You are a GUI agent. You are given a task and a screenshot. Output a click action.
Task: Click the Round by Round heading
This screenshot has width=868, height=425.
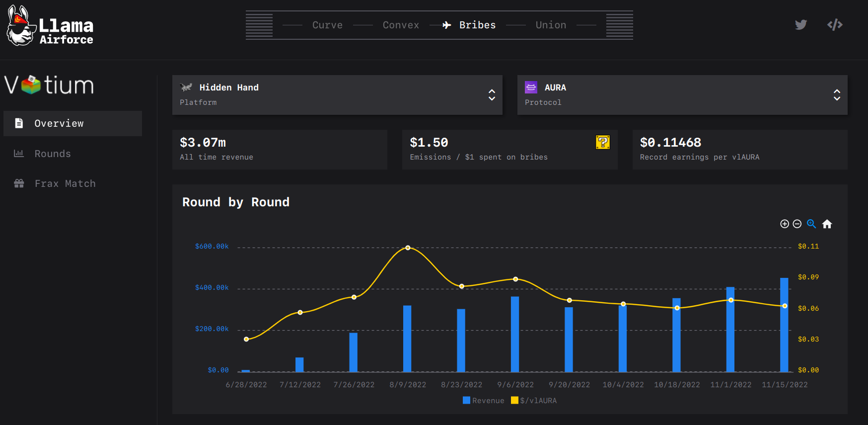click(236, 202)
